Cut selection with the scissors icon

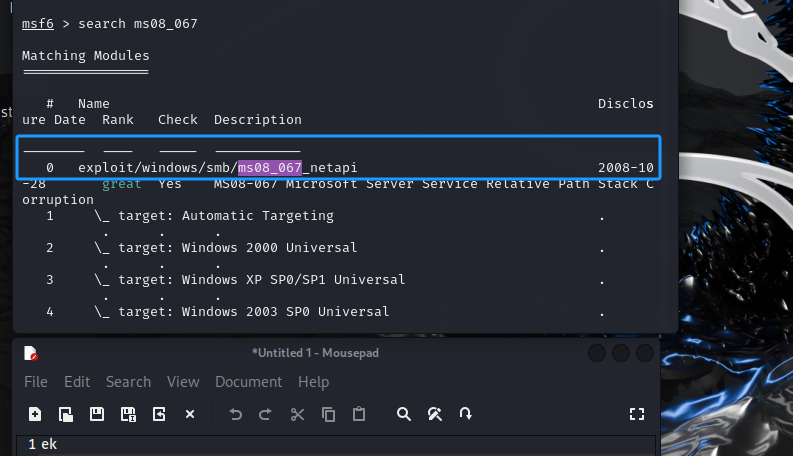point(297,415)
